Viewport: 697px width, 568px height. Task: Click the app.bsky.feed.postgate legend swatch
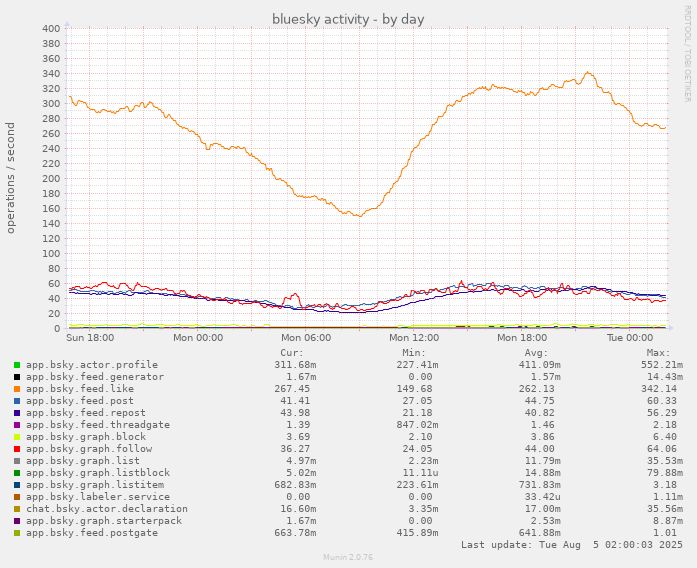pos(17,533)
